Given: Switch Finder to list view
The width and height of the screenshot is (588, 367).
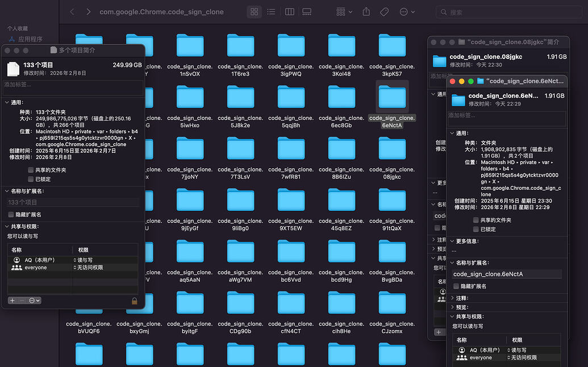Looking at the screenshot, I should tap(271, 12).
